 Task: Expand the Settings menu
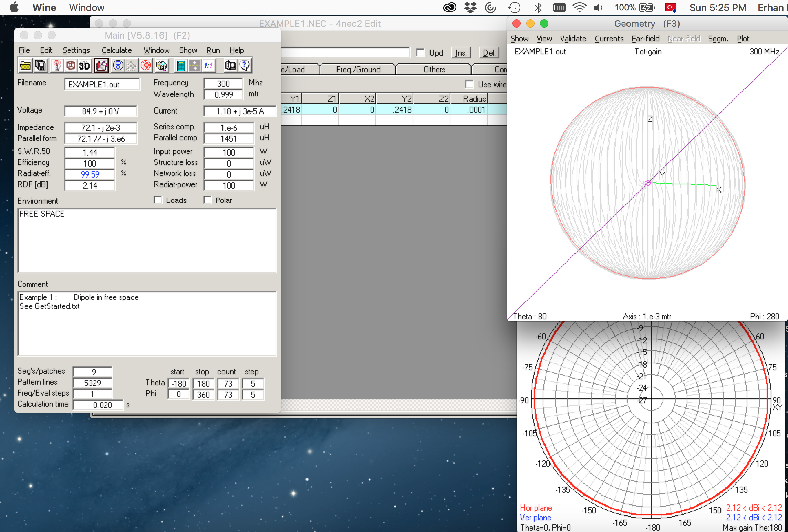click(76, 50)
